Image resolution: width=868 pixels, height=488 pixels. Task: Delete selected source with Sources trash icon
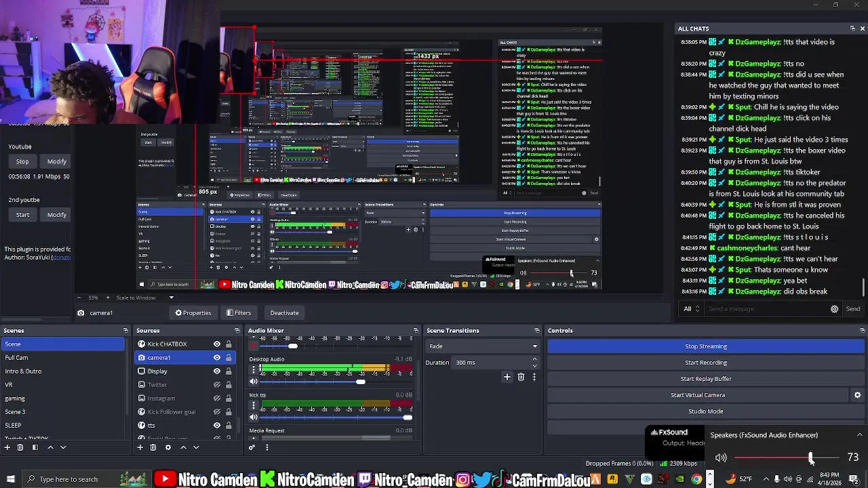tap(153, 447)
